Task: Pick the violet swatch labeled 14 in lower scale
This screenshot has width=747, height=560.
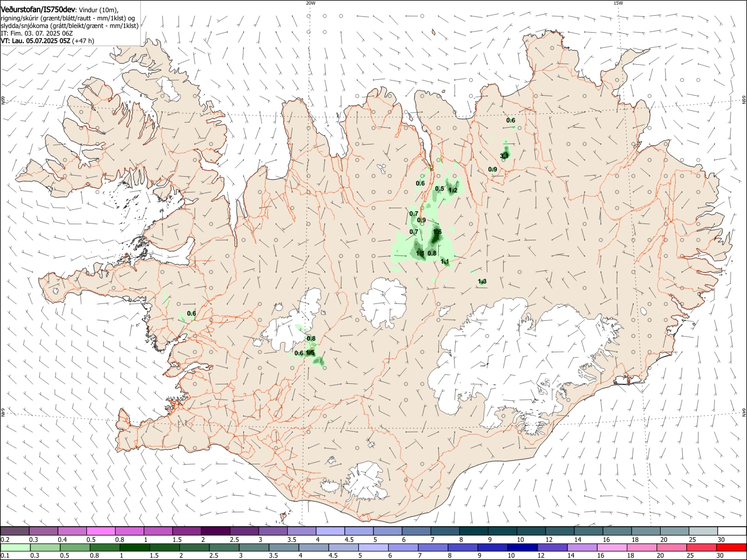Action: pos(581,547)
